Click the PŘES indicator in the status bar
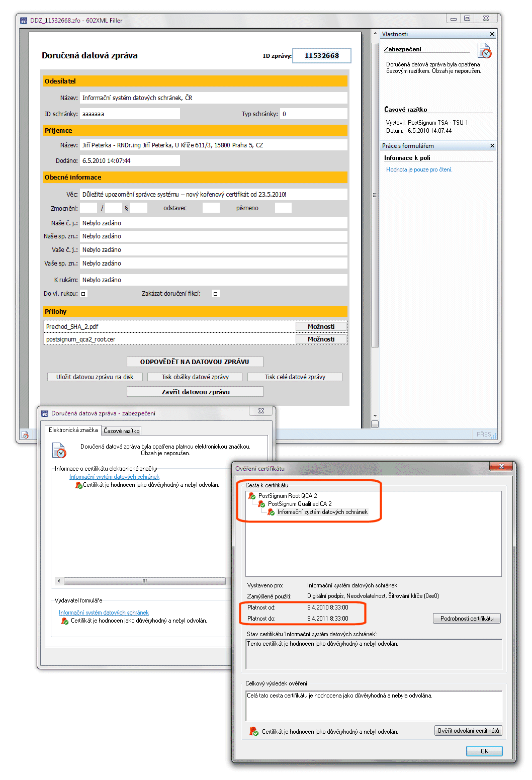This screenshot has height=780, width=532. coord(484,435)
